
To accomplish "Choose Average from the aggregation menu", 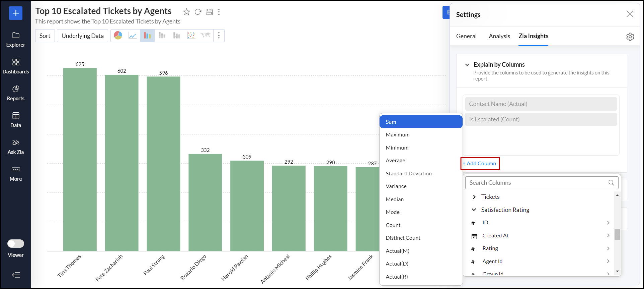I will (x=395, y=161).
